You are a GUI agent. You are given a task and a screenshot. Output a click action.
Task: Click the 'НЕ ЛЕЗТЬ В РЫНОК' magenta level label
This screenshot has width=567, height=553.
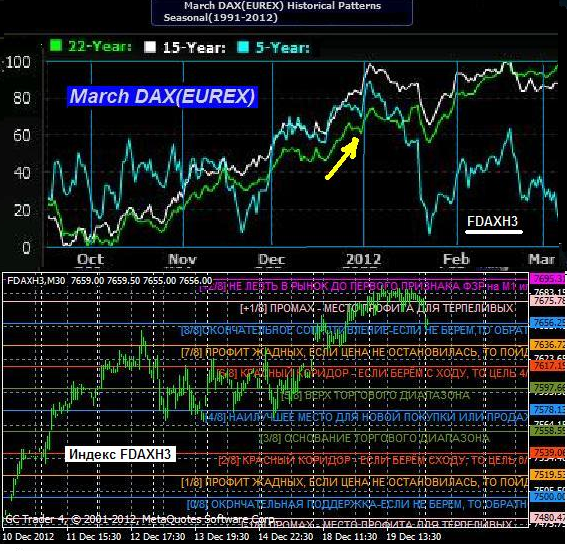pos(363,286)
